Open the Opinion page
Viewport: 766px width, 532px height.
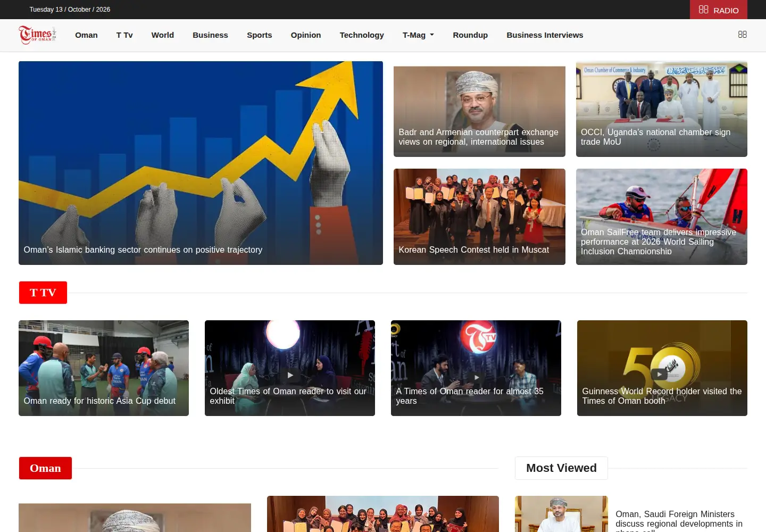click(x=306, y=35)
